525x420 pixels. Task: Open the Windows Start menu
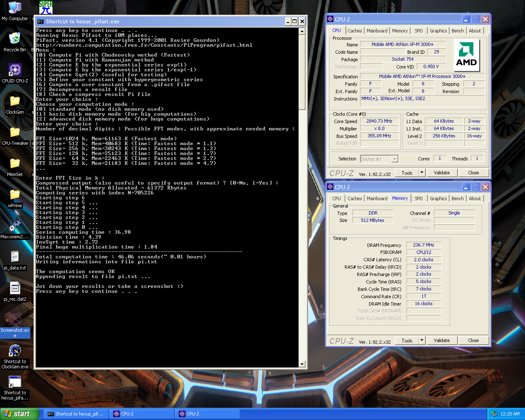coord(20,414)
